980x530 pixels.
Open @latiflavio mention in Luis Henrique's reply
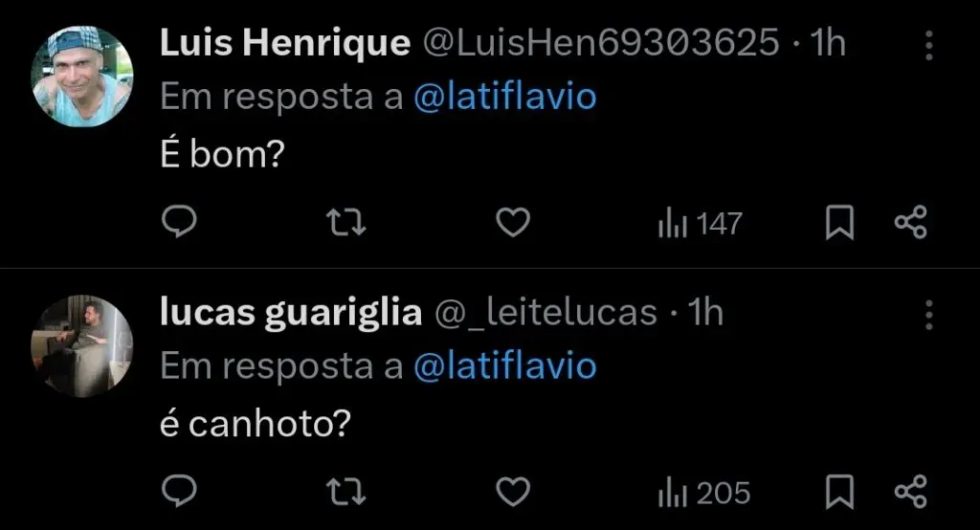point(504,97)
